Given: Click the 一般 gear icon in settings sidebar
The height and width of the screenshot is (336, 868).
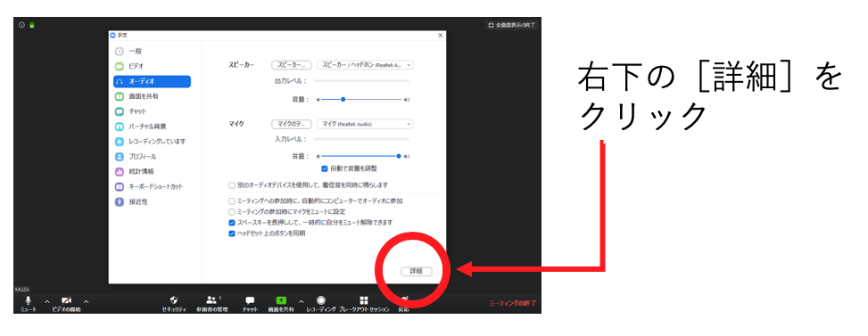Looking at the screenshot, I should (119, 51).
